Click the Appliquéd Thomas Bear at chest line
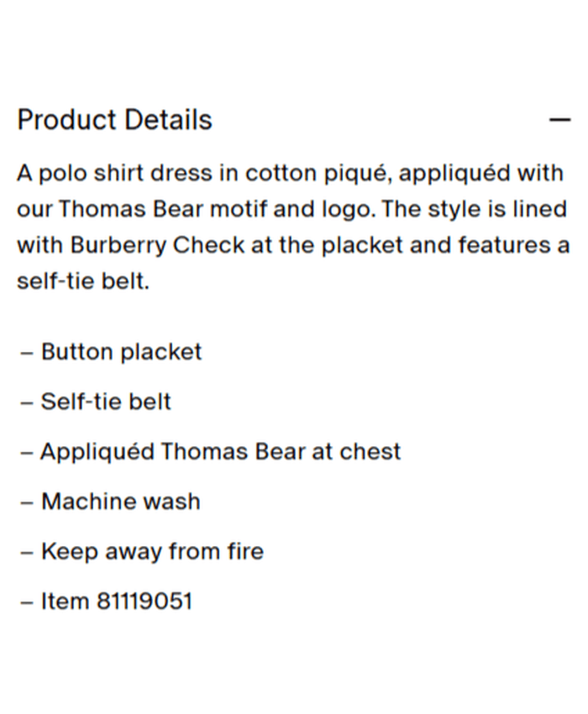Image resolution: width=588 pixels, height=714 pixels. 220,451
